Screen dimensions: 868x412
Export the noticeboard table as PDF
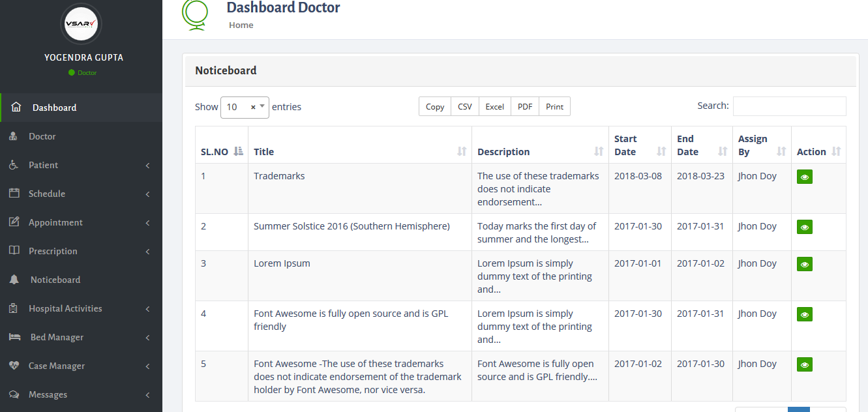(524, 106)
